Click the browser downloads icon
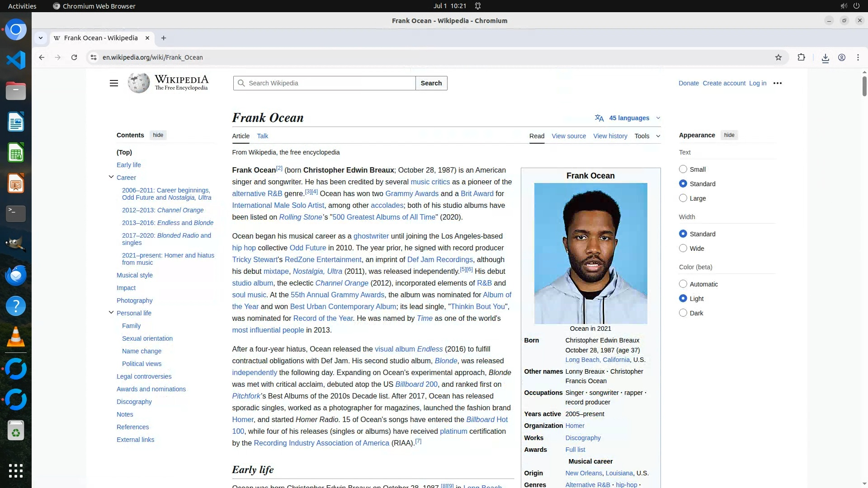 pyautogui.click(x=825, y=57)
